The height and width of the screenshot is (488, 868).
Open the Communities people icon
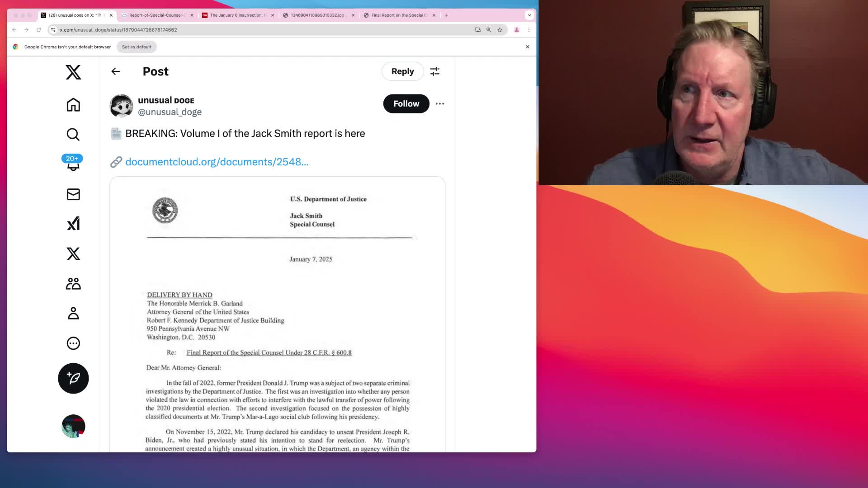73,284
